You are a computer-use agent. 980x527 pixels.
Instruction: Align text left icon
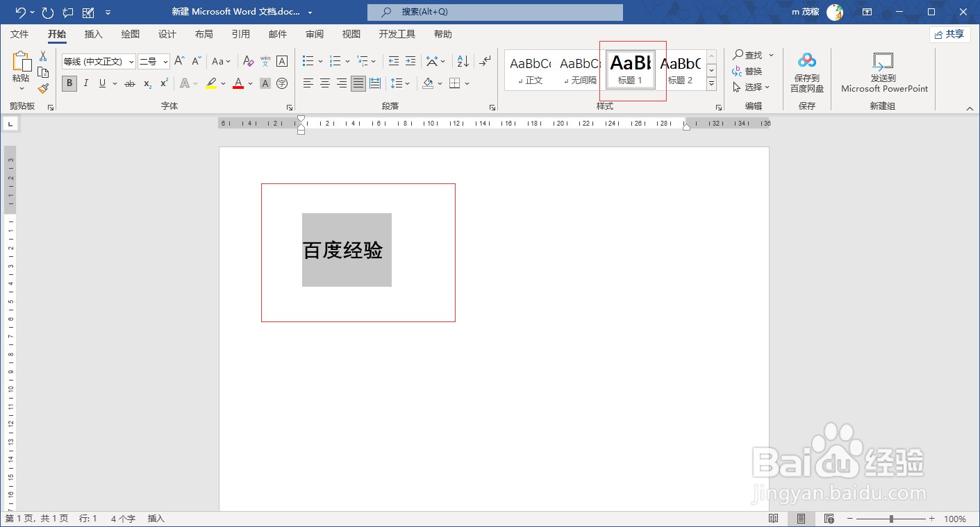coord(308,83)
